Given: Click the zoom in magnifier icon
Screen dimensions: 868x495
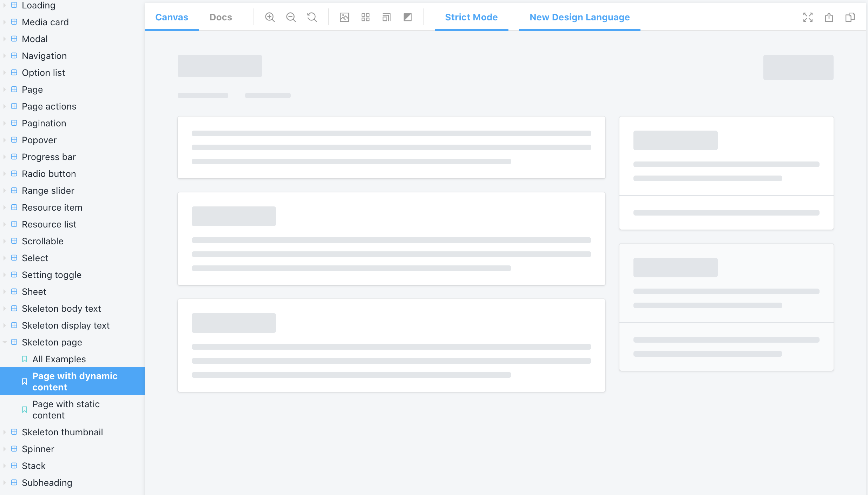Looking at the screenshot, I should 270,17.
